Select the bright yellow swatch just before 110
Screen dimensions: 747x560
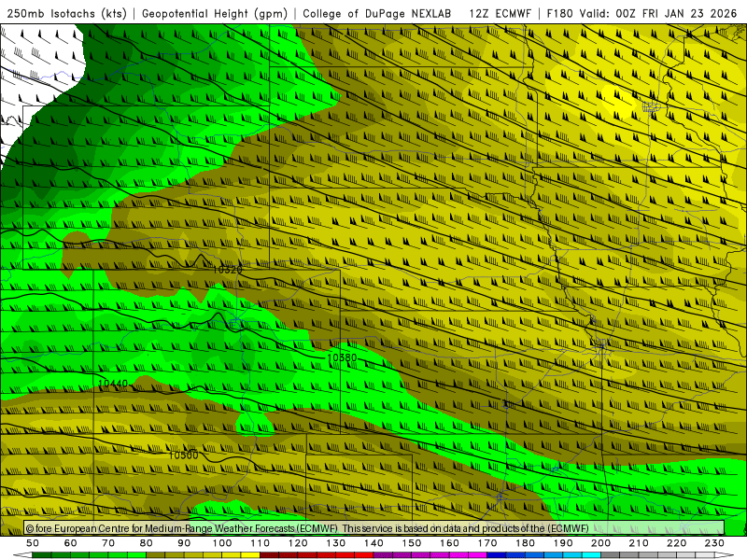tap(250, 555)
